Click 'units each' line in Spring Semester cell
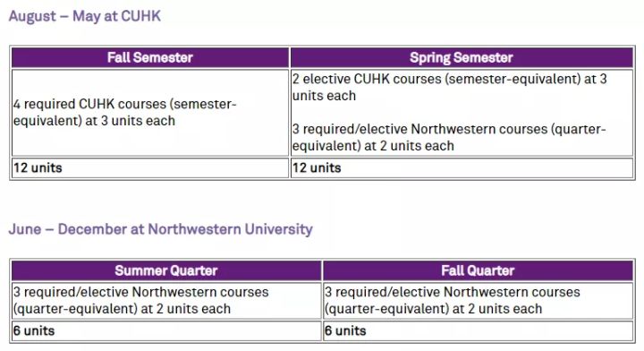The height and width of the screenshot is (351, 644). pos(324,96)
